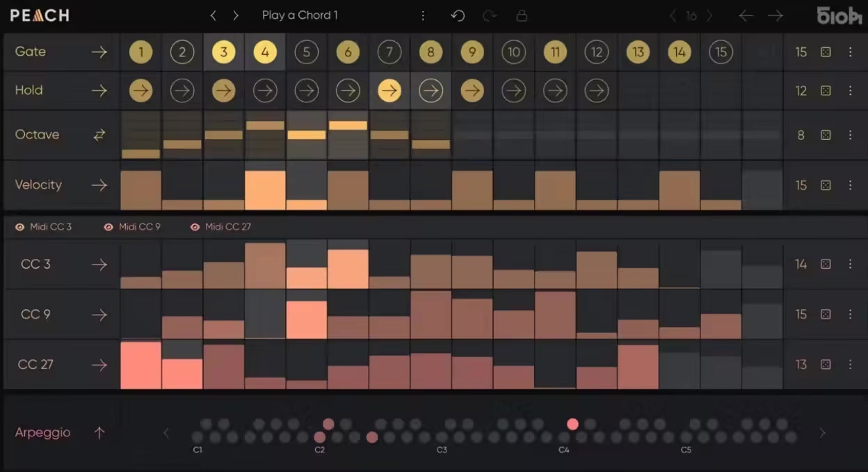
Task: Click the undo arrow icon
Action: pyautogui.click(x=458, y=15)
